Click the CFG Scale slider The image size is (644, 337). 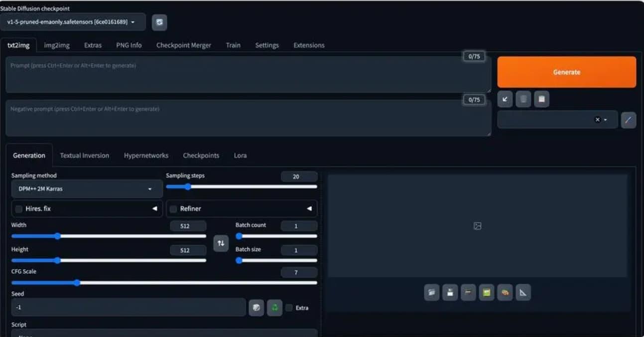(x=164, y=283)
